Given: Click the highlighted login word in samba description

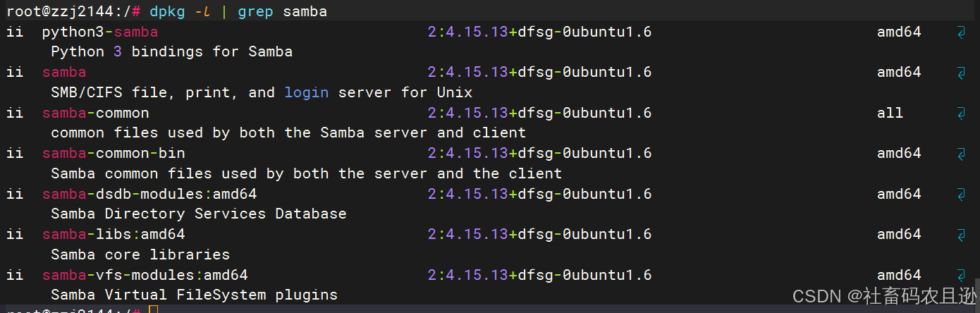Looking at the screenshot, I should click(x=307, y=93).
